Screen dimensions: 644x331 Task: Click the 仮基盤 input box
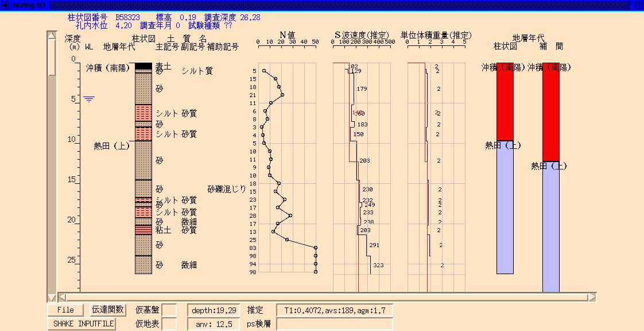(x=169, y=310)
